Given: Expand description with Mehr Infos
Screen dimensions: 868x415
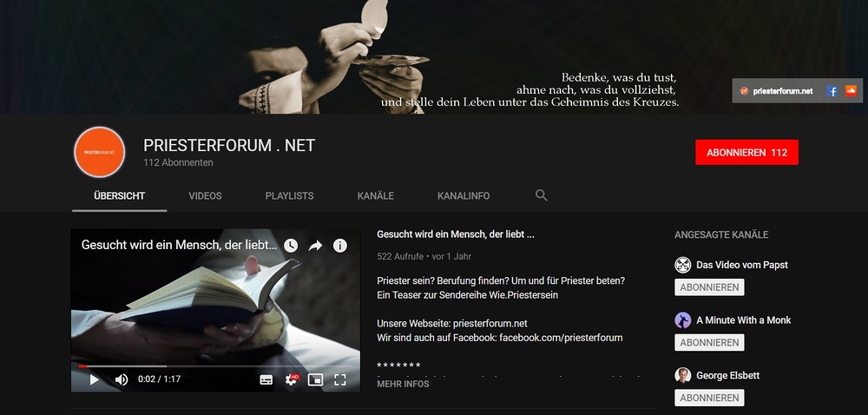Looking at the screenshot, I should point(403,384).
